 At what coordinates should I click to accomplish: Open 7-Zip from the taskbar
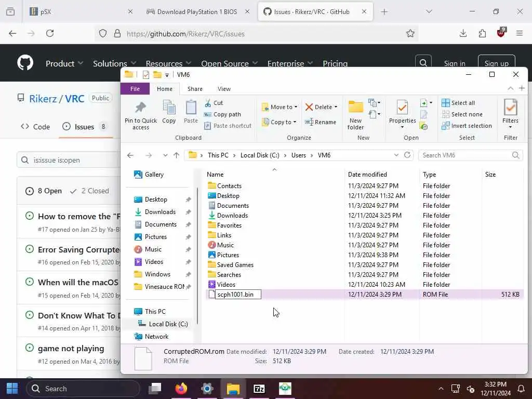pos(259,389)
